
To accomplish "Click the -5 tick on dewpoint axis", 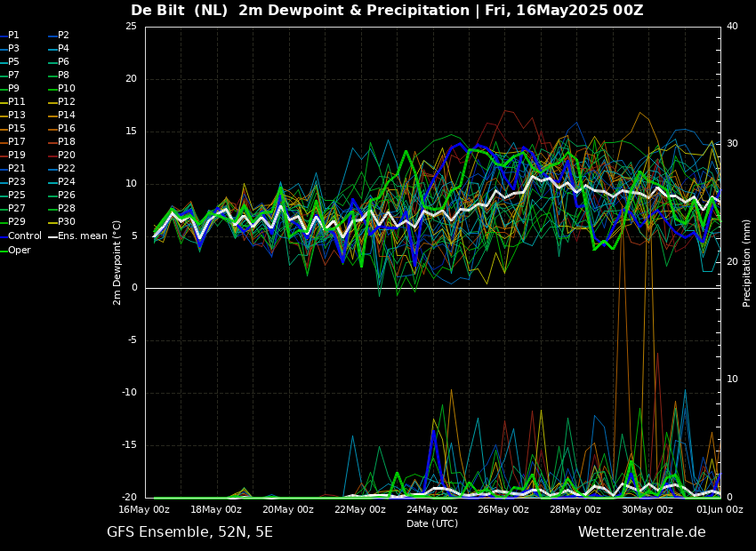I will (x=133, y=340).
